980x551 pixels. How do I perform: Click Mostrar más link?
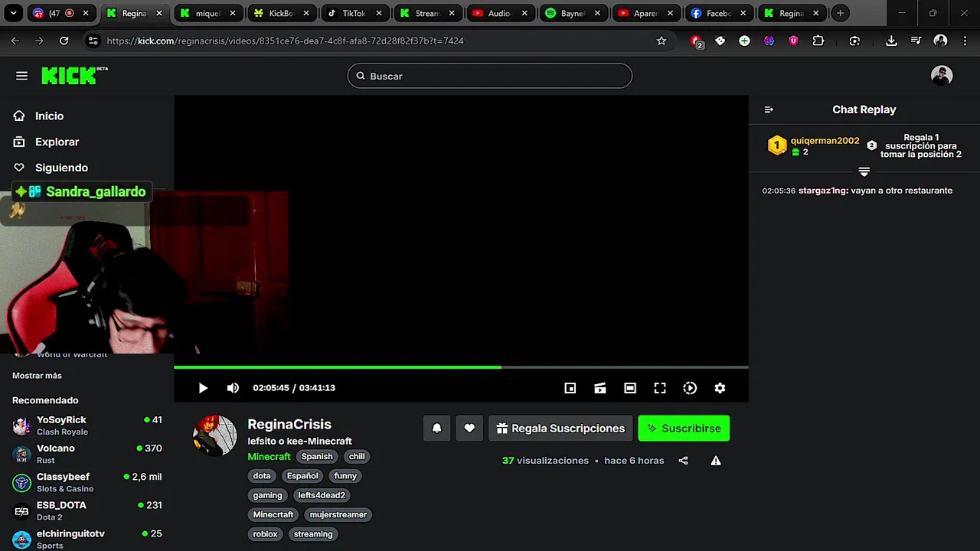click(x=37, y=376)
